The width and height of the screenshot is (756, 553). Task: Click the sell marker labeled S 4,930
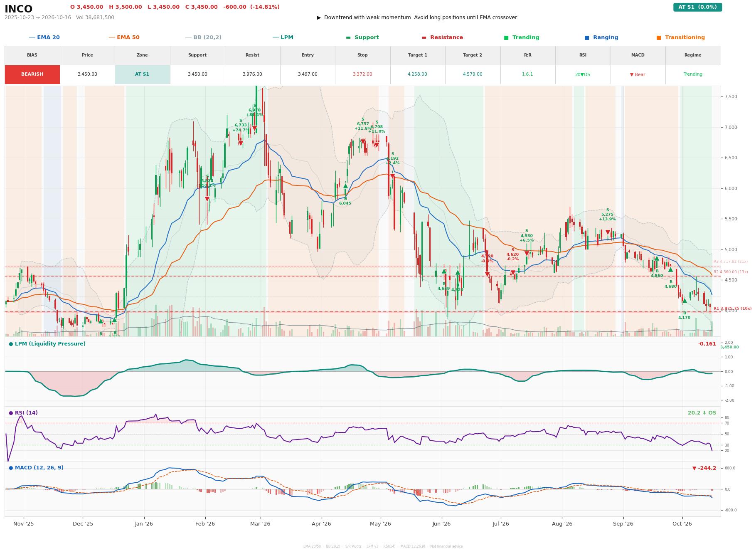pyautogui.click(x=527, y=254)
